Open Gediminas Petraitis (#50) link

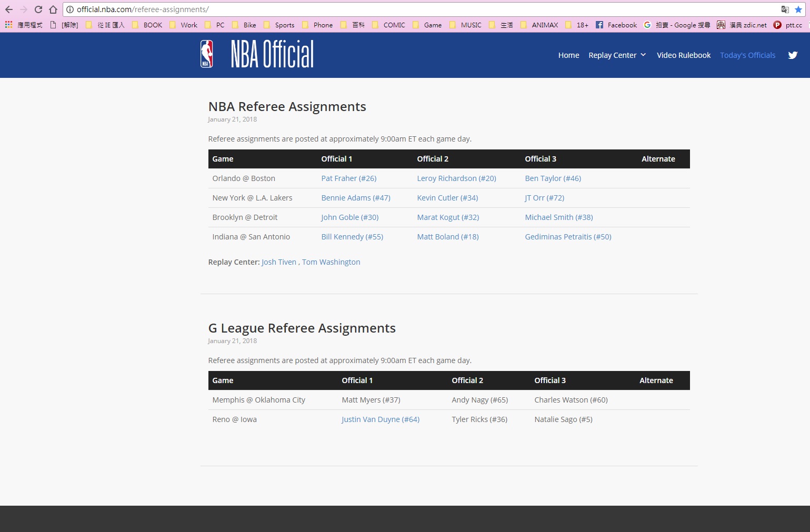pyautogui.click(x=568, y=237)
